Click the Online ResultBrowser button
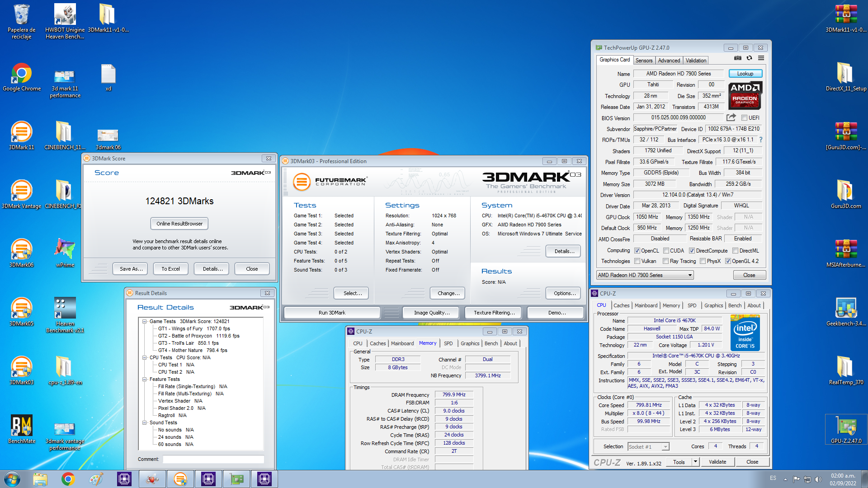The width and height of the screenshot is (868, 488). (179, 224)
